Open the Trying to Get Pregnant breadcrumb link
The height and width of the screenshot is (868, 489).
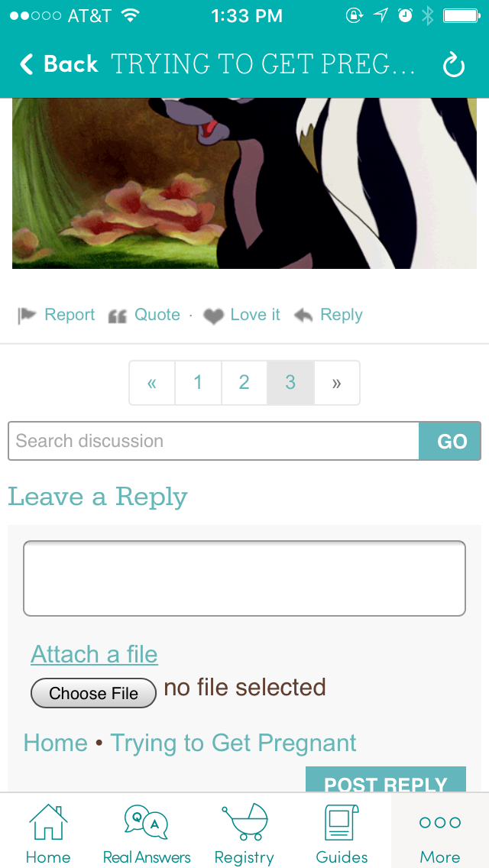233,743
